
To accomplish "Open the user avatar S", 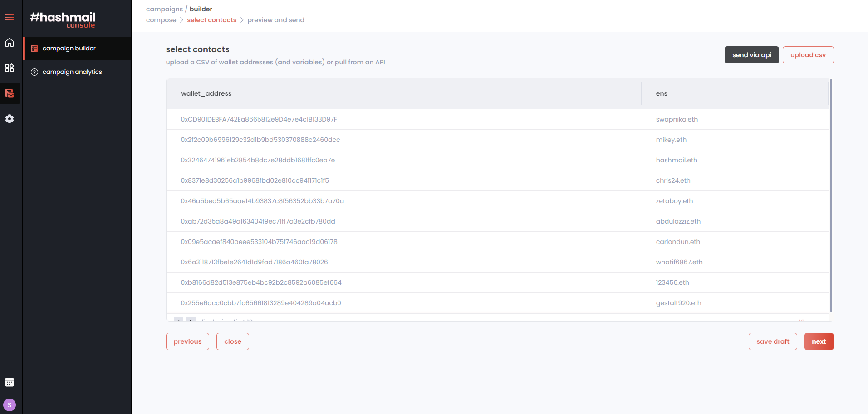I will (x=10, y=405).
